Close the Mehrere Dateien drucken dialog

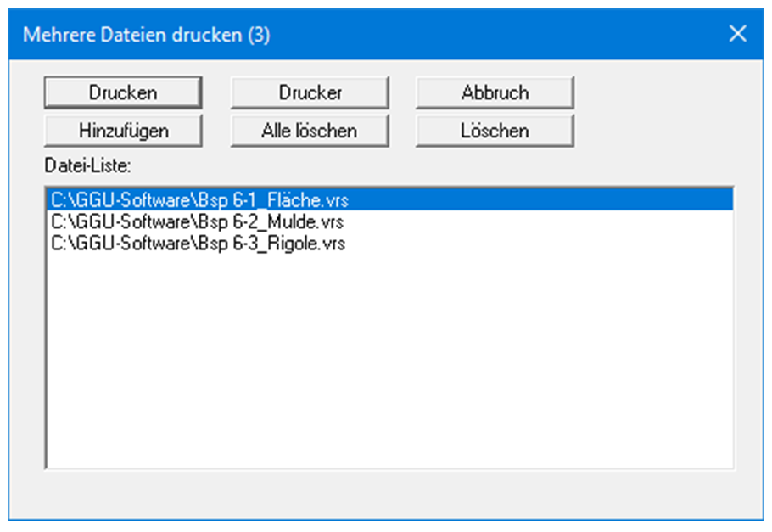pyautogui.click(x=738, y=34)
